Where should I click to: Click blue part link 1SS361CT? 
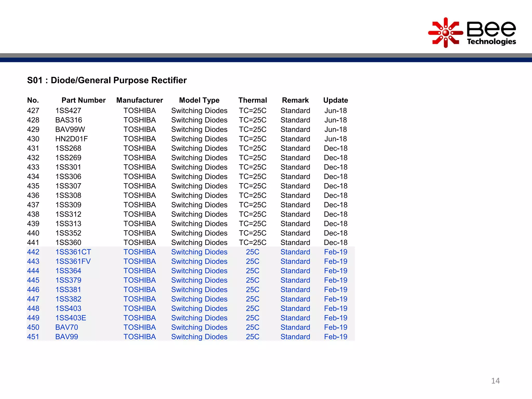73,252
